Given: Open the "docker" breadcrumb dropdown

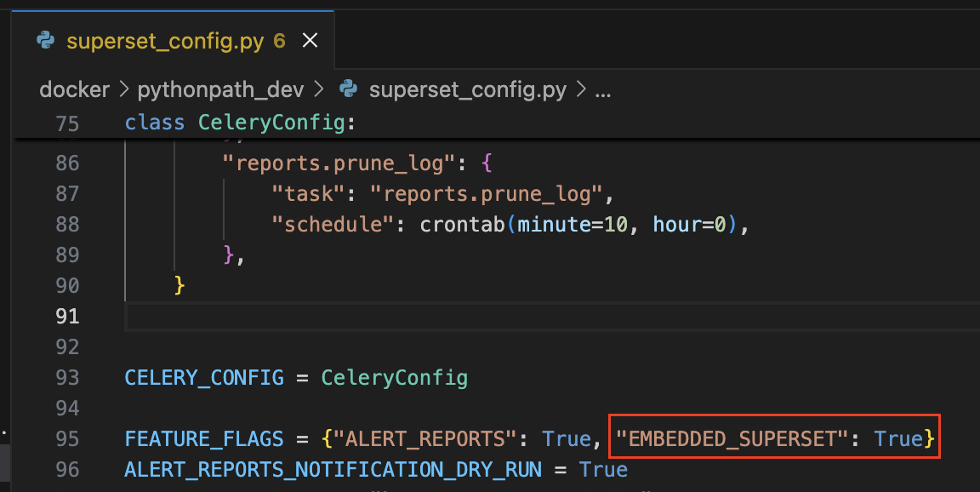Looking at the screenshot, I should [74, 89].
